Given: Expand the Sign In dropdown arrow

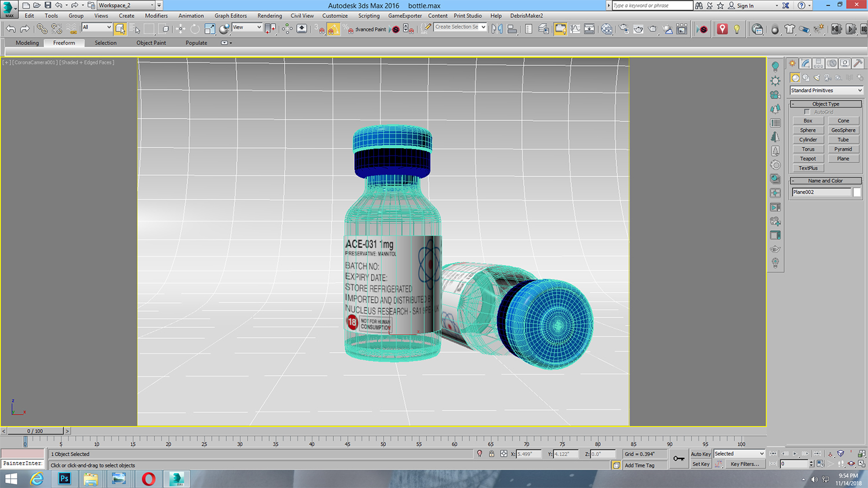Looking at the screenshot, I should pyautogui.click(x=777, y=6).
